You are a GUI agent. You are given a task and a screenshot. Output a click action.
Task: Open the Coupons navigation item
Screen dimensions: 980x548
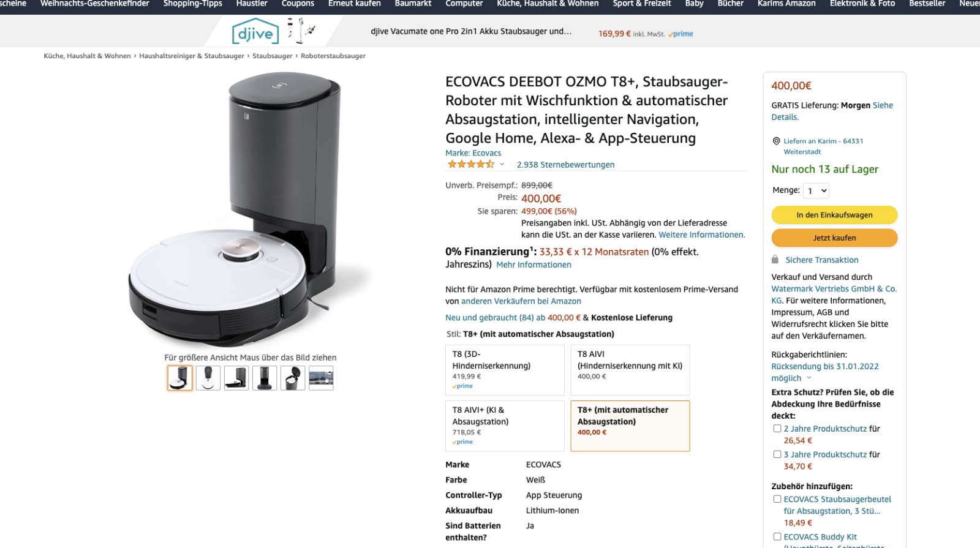click(x=298, y=4)
